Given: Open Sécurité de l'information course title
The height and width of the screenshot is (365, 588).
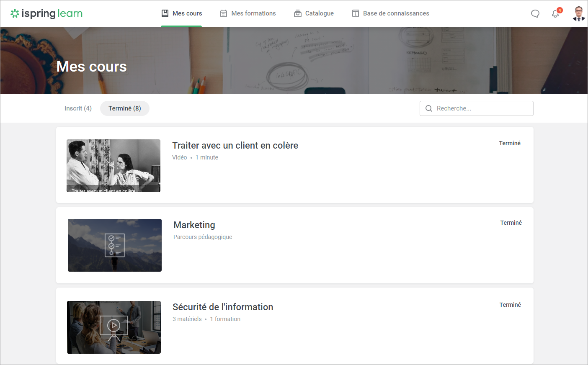Looking at the screenshot, I should click(x=223, y=307).
